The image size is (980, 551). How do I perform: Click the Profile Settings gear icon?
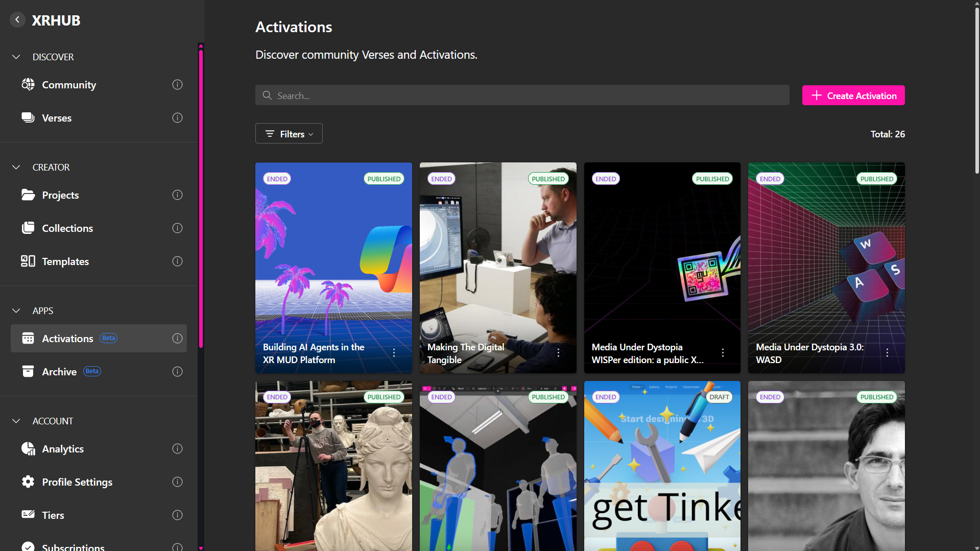(x=28, y=482)
